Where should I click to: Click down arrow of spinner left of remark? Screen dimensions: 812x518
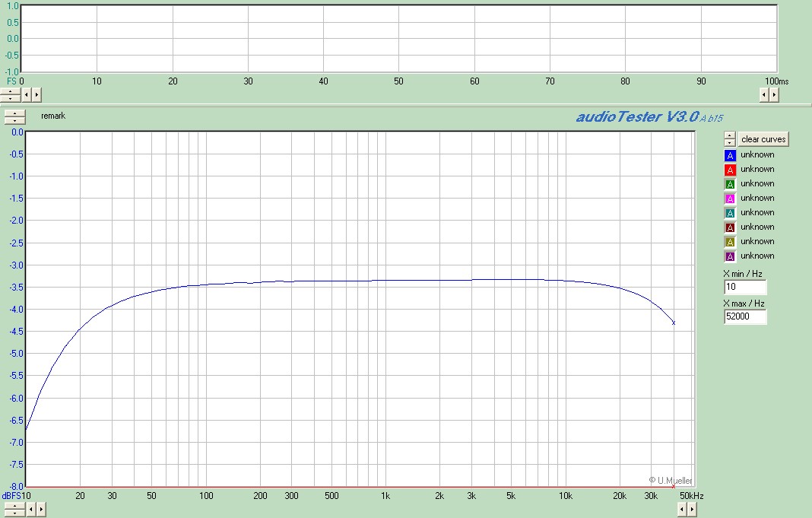(x=14, y=121)
